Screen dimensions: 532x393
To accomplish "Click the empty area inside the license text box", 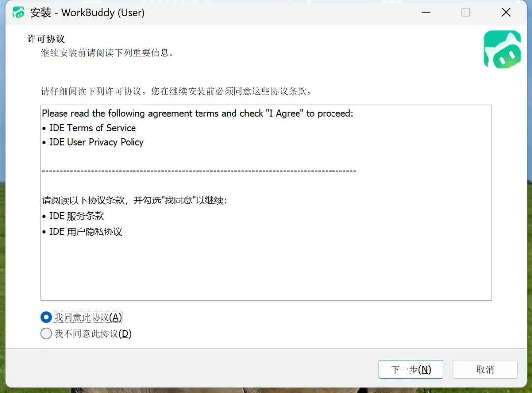I will pyautogui.click(x=266, y=268).
